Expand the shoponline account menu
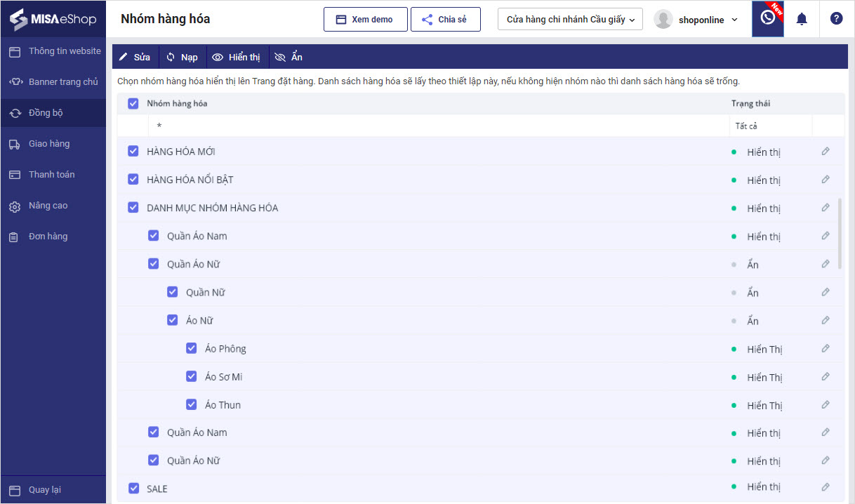The height and width of the screenshot is (504, 855). tap(696, 20)
